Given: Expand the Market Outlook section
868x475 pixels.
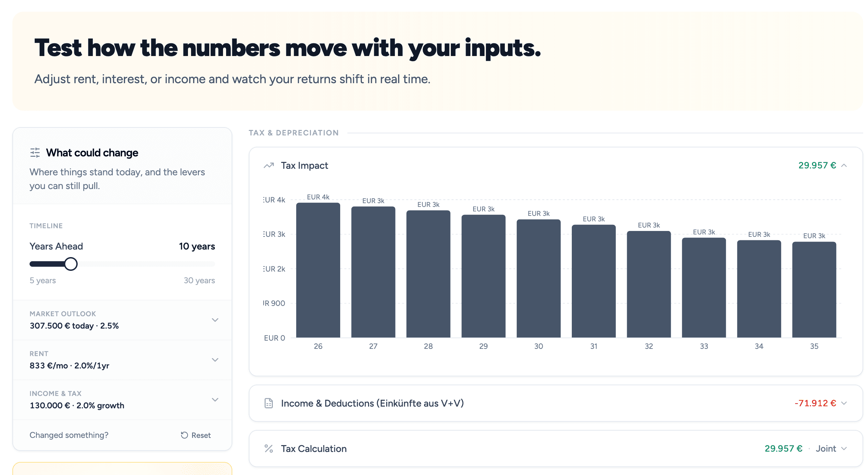Looking at the screenshot, I should [x=122, y=320].
